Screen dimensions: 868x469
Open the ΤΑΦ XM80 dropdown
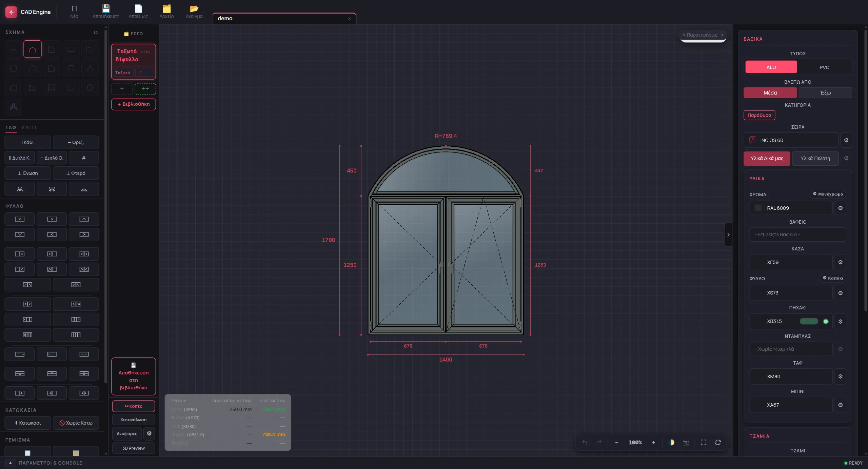pyautogui.click(x=791, y=376)
